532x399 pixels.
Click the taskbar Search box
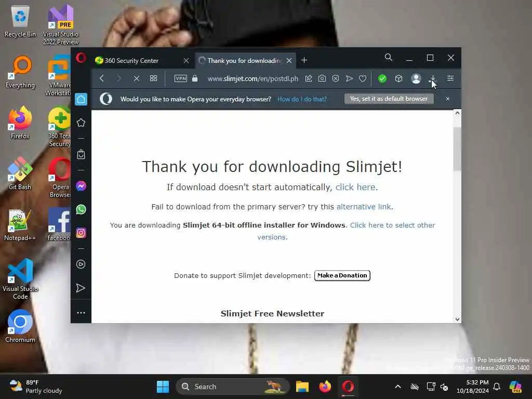point(233,387)
